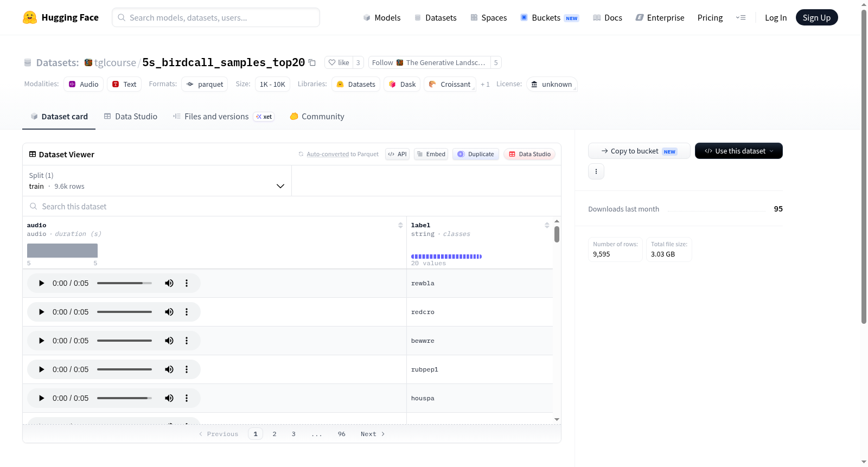
Task: Open Docs in the top navigation
Action: tap(608, 18)
